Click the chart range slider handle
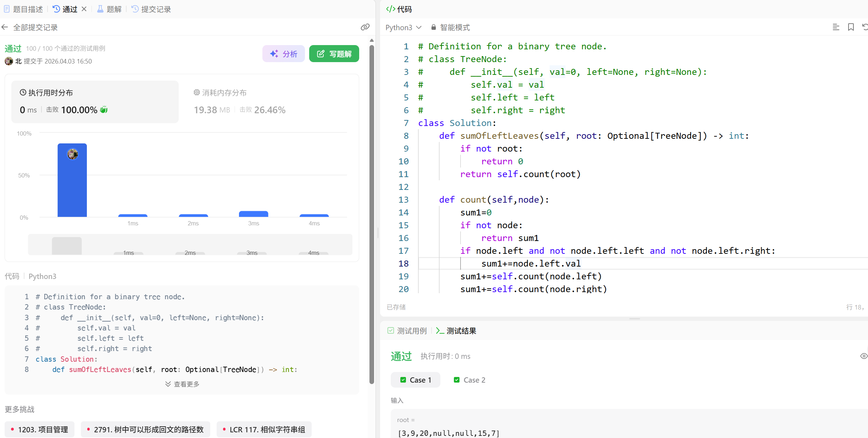Viewport: 868px width, 438px height. tap(67, 245)
